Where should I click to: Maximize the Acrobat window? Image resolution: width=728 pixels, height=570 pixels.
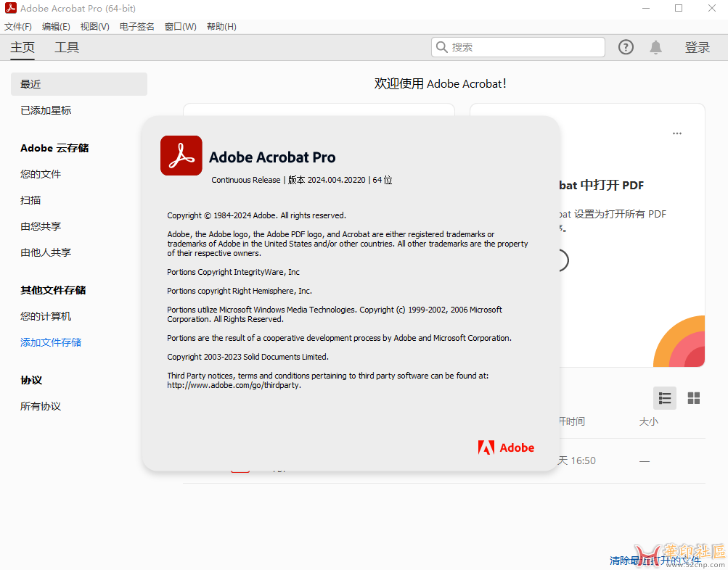pos(679,9)
